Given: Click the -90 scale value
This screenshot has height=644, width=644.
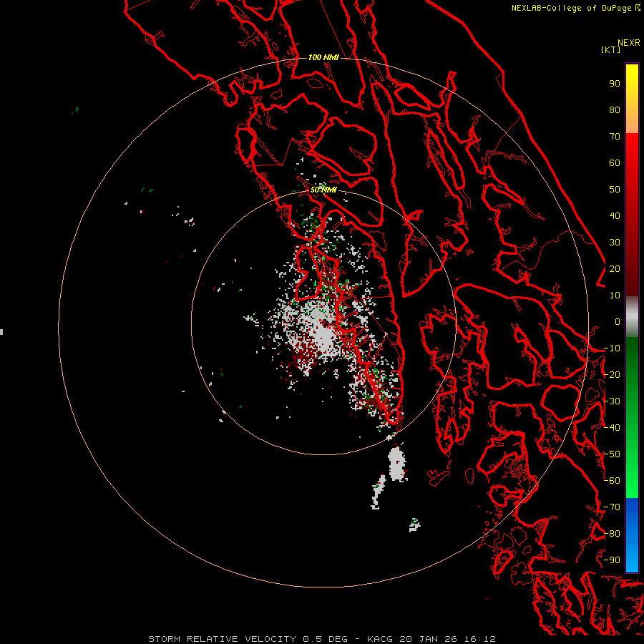Looking at the screenshot, I should tap(612, 560).
